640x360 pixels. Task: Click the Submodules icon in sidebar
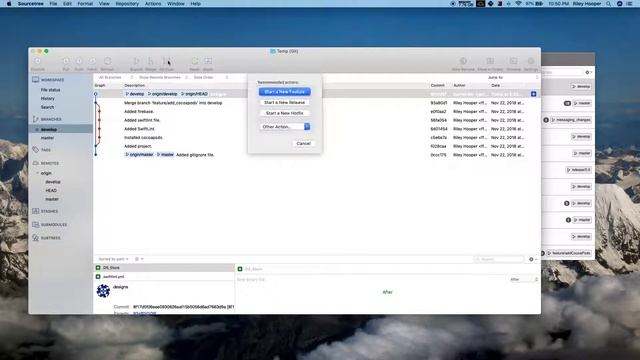tap(36, 224)
